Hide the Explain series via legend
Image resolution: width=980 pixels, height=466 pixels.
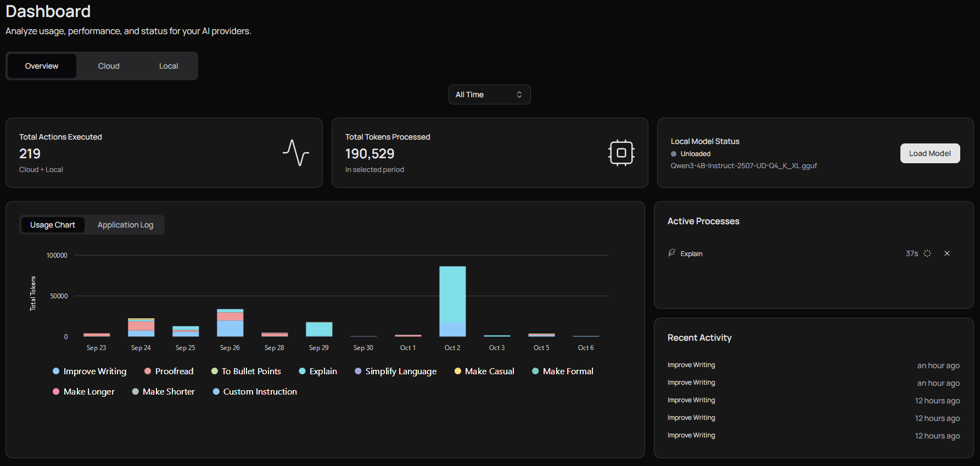[318, 371]
